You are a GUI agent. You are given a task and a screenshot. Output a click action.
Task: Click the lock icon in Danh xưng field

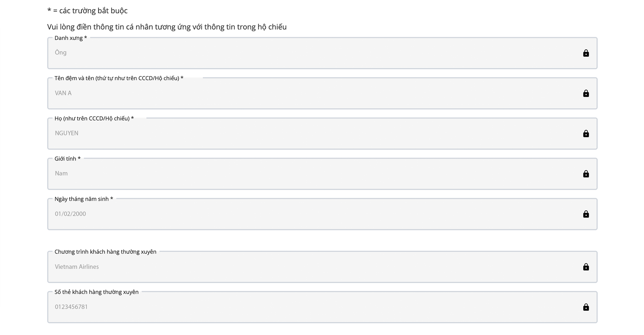(x=586, y=53)
